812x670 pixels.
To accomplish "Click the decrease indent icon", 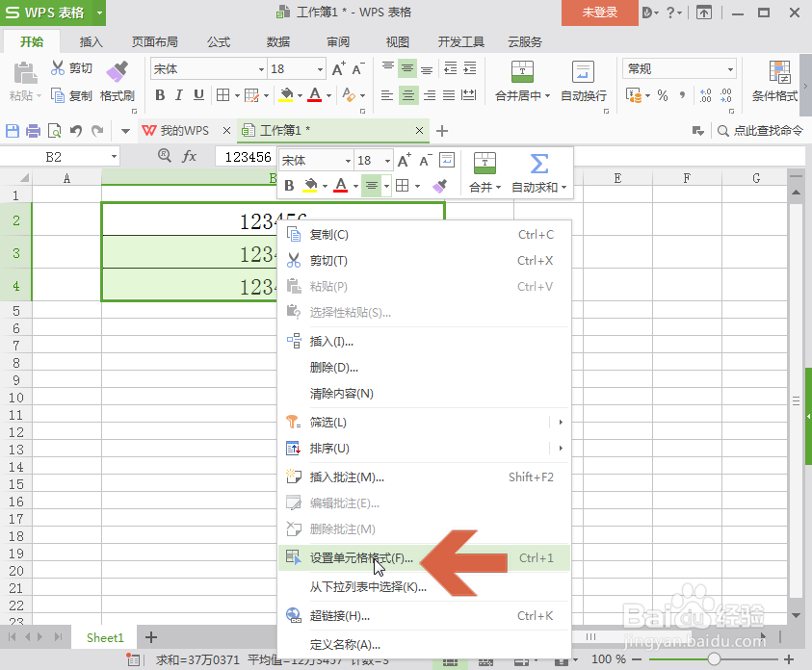I will 450,67.
